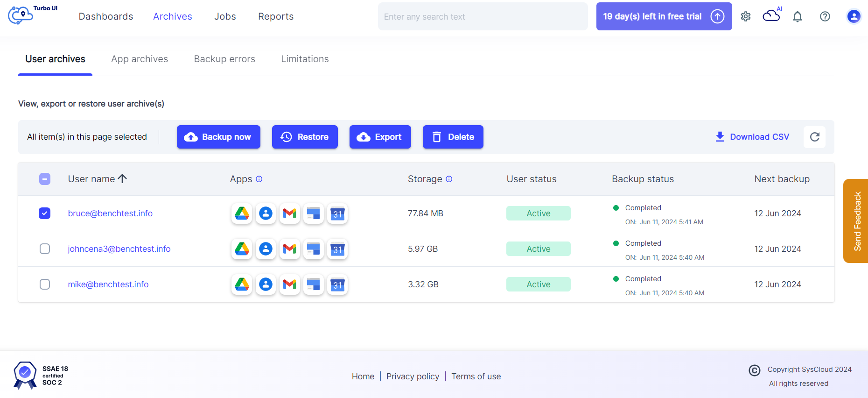Click the Gmail icon in johncena3 row
The height and width of the screenshot is (398, 868).
[x=290, y=249]
